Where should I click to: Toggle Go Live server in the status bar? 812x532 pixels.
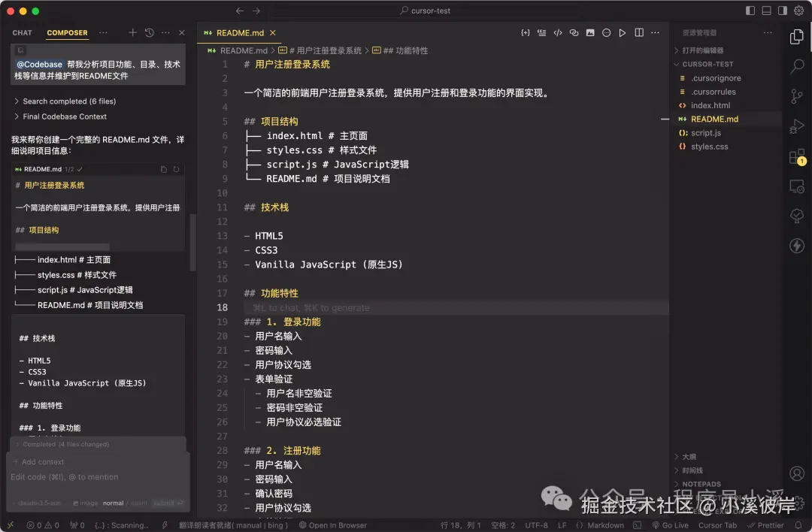(x=671, y=524)
